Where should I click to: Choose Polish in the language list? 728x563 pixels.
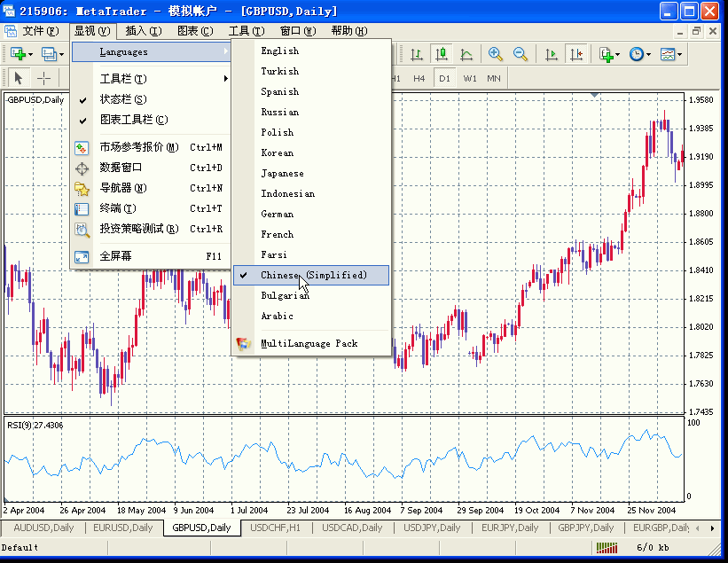click(x=311, y=133)
